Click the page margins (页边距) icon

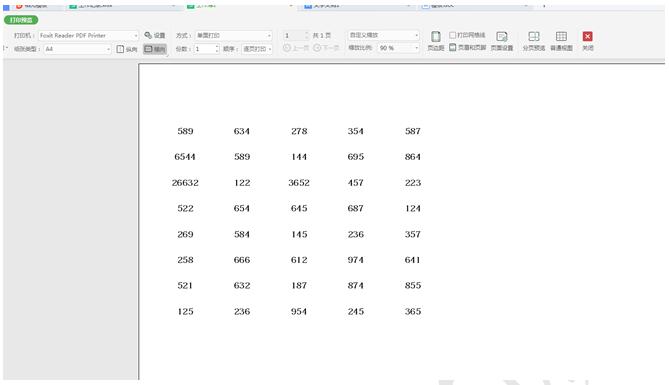click(x=436, y=41)
